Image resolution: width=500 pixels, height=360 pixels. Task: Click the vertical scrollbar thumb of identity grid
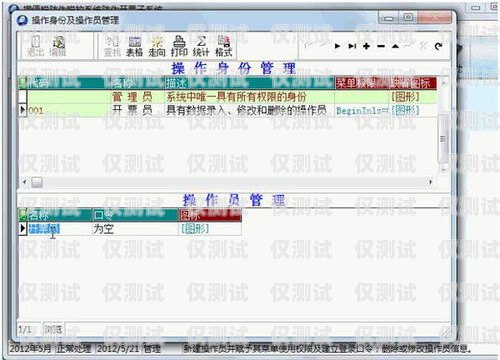click(443, 138)
